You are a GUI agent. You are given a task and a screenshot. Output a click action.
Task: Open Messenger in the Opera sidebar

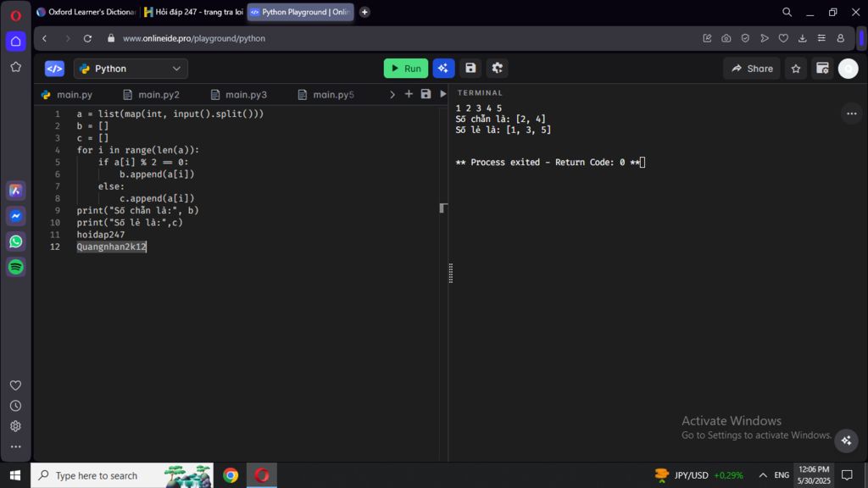tap(15, 216)
